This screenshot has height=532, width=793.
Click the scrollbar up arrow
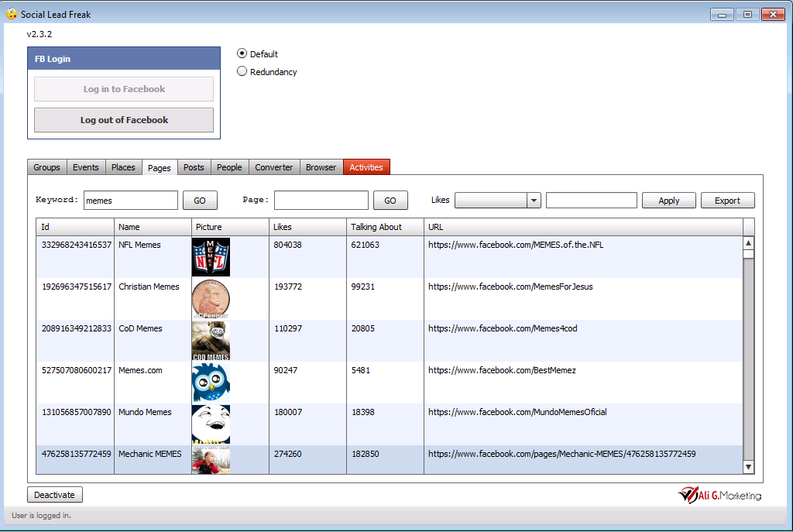coord(749,242)
